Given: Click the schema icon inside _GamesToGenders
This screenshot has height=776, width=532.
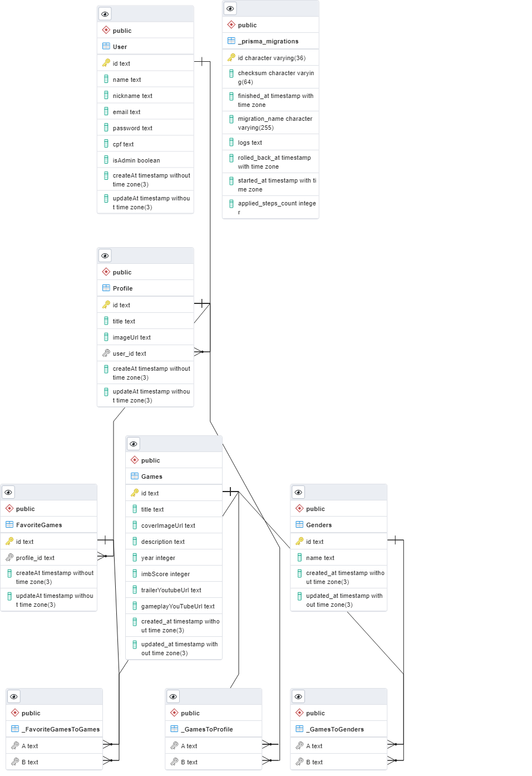Looking at the screenshot, I should coord(298,713).
